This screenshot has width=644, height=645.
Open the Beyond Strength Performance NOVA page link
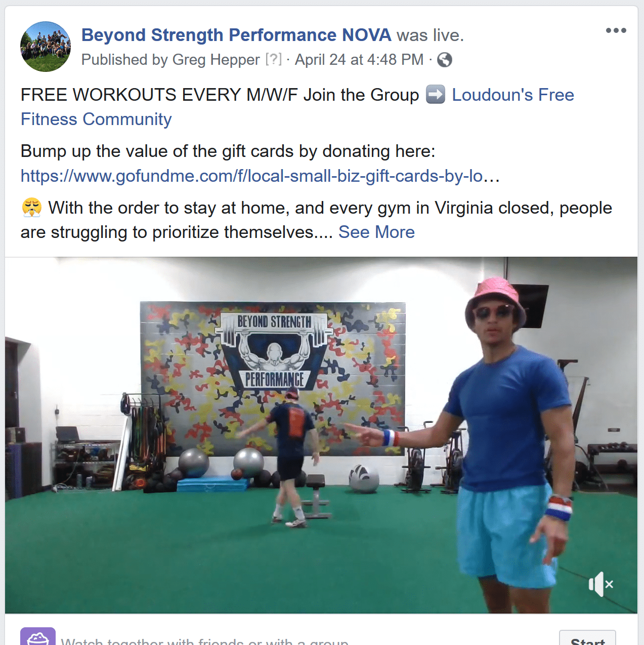click(x=236, y=35)
